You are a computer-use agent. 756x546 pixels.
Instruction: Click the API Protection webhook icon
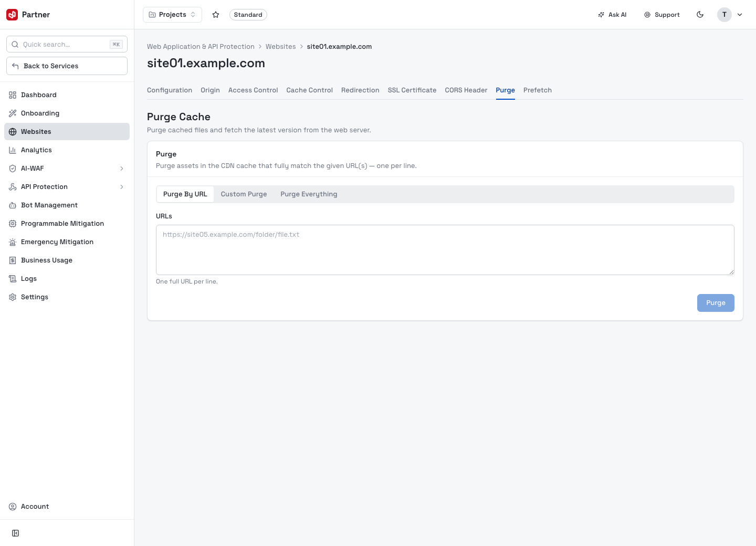[x=13, y=187]
